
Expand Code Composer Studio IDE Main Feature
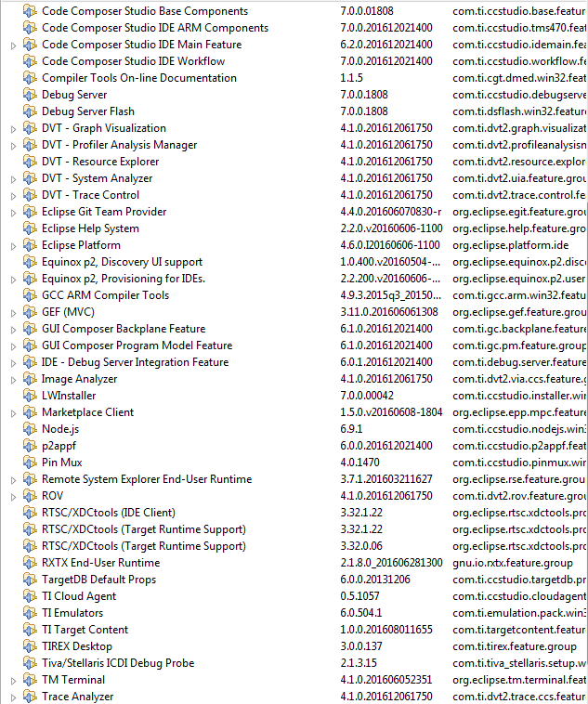14,46
